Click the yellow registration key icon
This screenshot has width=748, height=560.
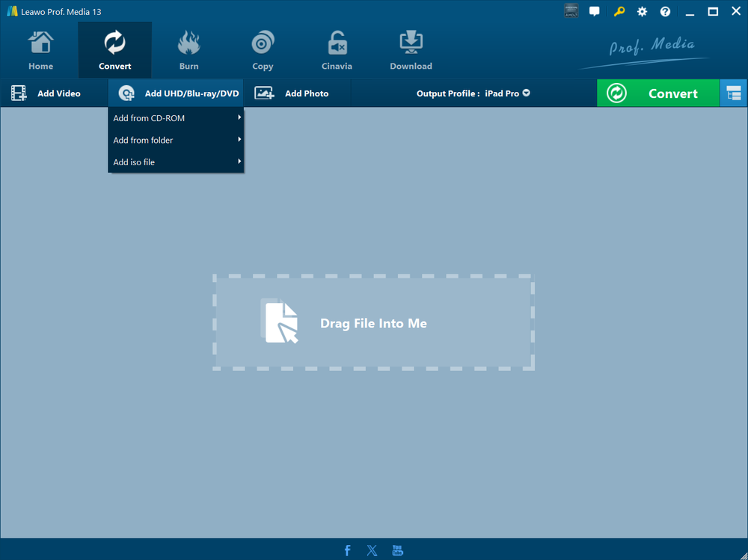tap(619, 11)
